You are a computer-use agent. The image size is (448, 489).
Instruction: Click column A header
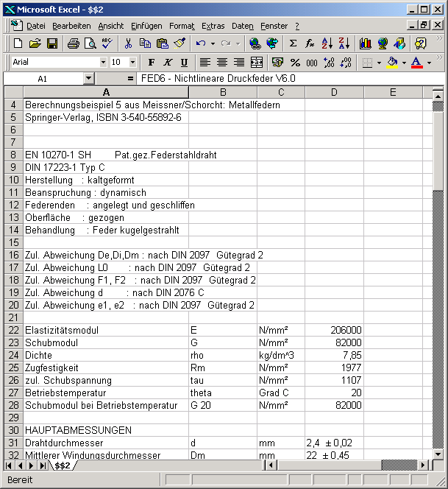point(106,92)
